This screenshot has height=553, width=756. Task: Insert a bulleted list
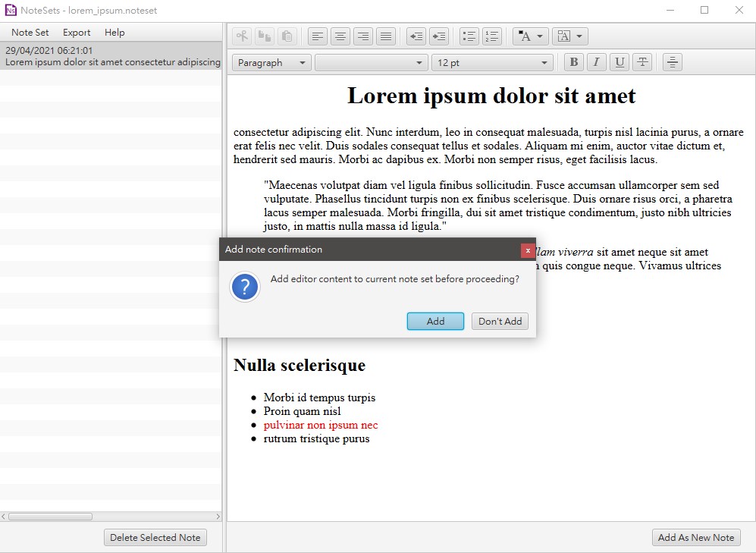(469, 36)
